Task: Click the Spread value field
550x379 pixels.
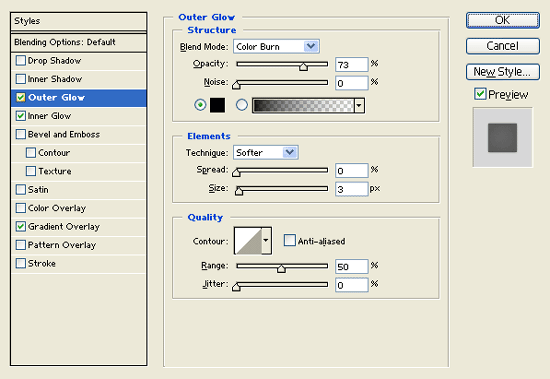Action: pyautogui.click(x=351, y=171)
